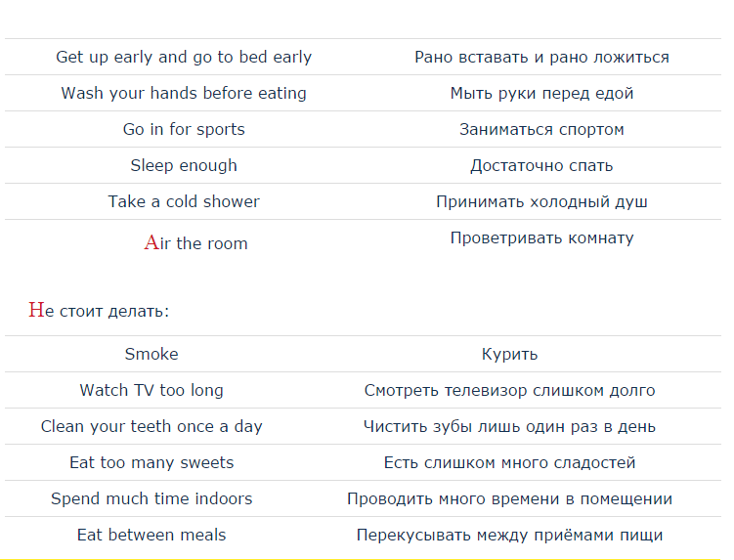Click translation 'Рано вставать и рано ложиться'
This screenshot has height=560, width=734.
541,57
